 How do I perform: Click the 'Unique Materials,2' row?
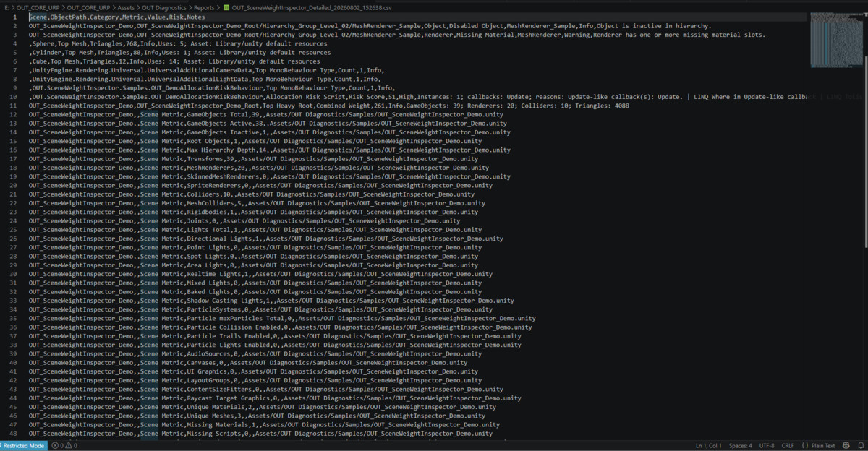263,407
